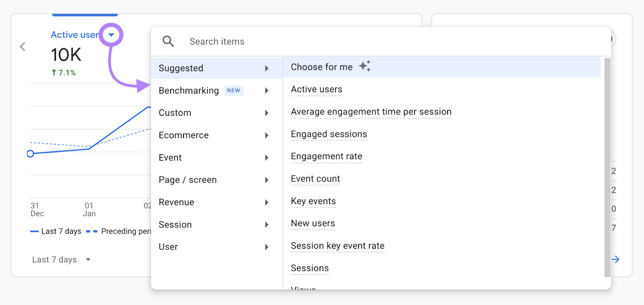The height and width of the screenshot is (305, 644).
Task: Click the blue right arrow icon
Action: tap(615, 260)
